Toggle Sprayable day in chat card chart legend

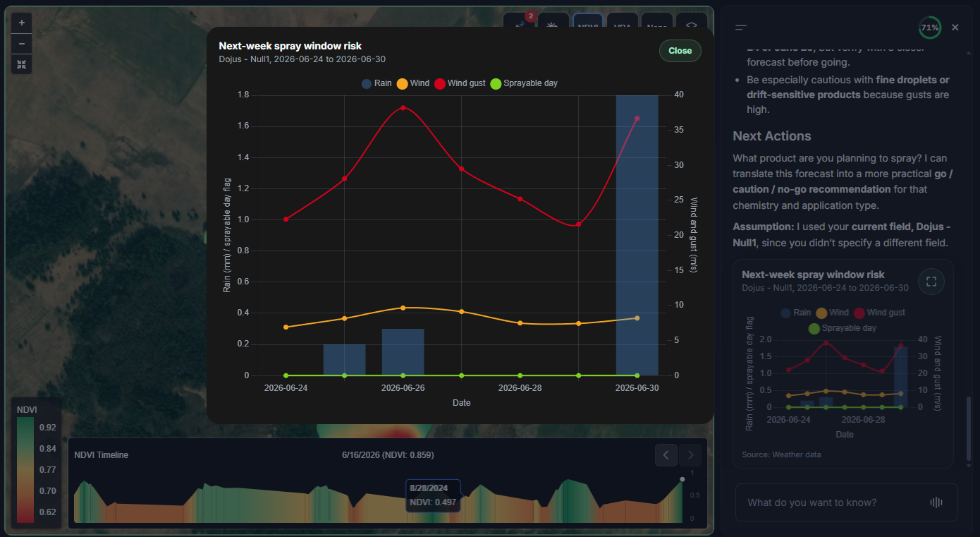(x=843, y=328)
